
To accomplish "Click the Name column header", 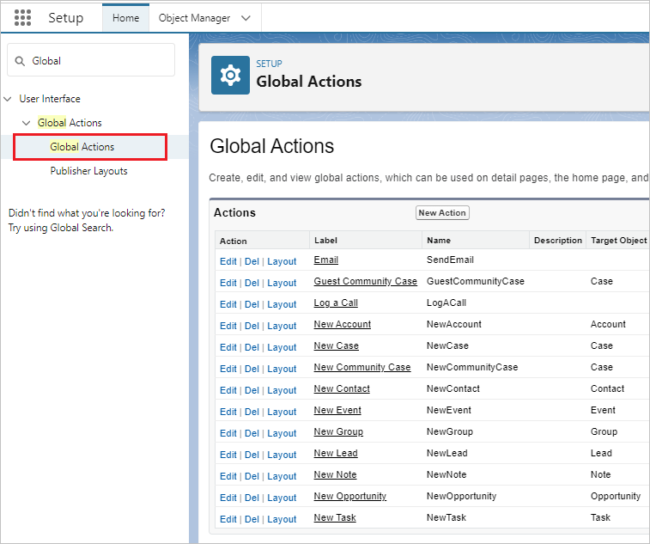I will point(439,240).
